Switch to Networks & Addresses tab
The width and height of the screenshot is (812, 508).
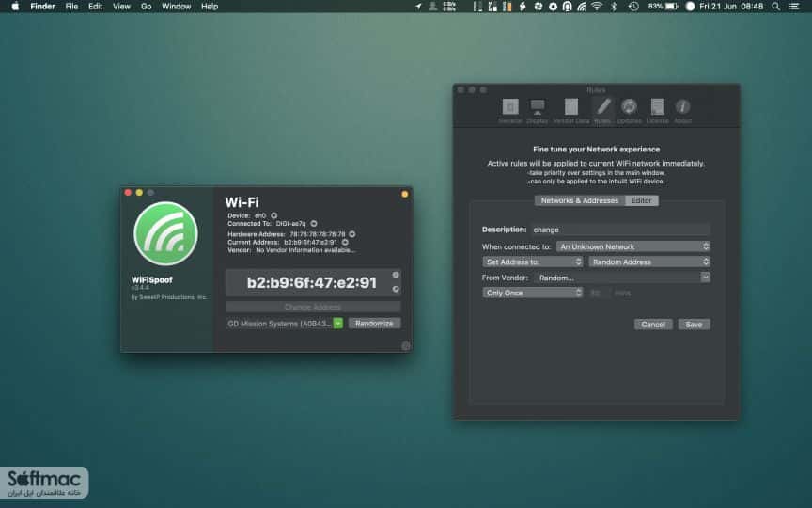pos(580,200)
